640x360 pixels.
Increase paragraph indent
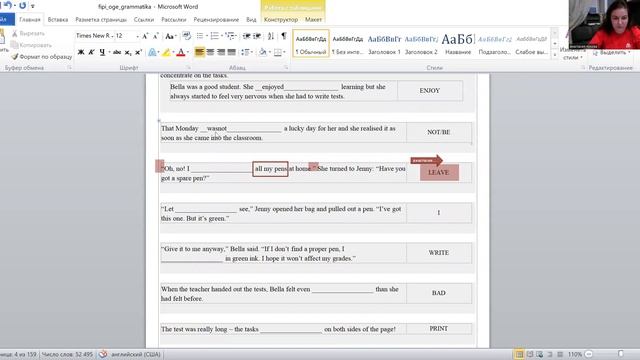point(257,36)
